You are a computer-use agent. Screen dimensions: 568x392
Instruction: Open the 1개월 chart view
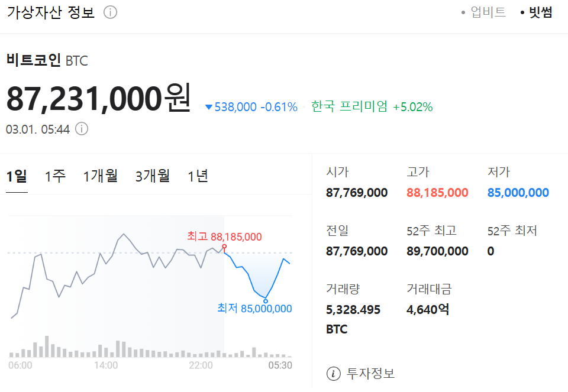(x=100, y=176)
